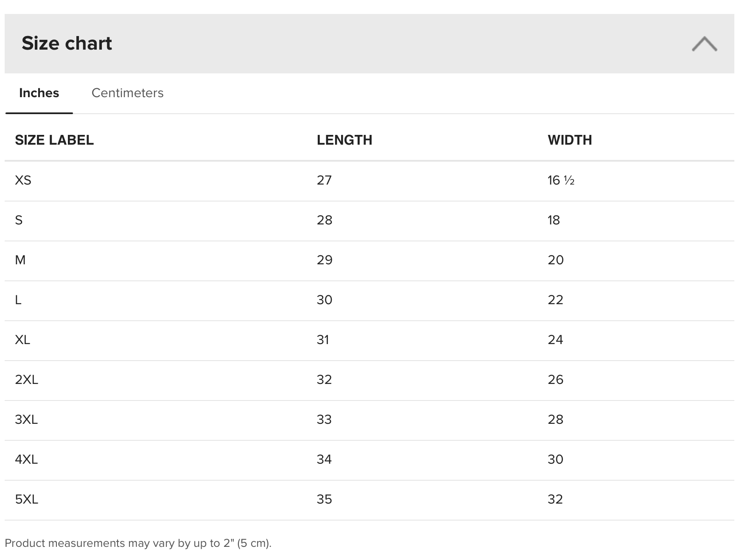739x560 pixels.
Task: Select the Inches tab
Action: 39,93
